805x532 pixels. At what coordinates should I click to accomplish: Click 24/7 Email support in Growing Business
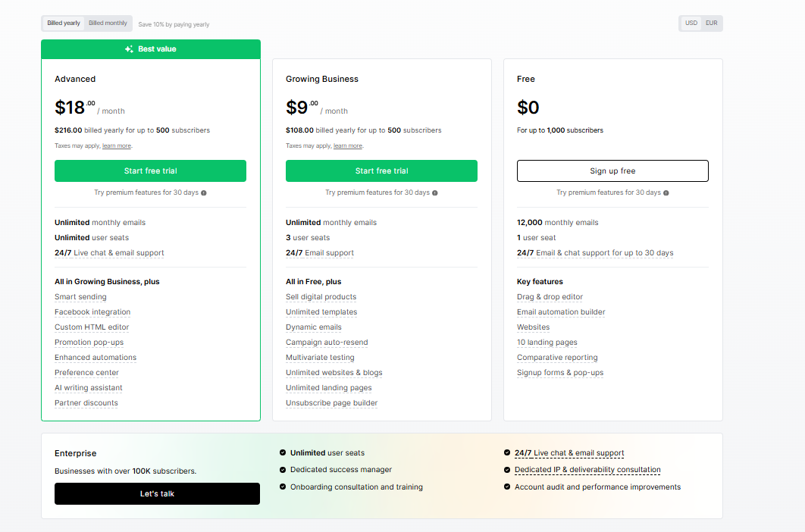320,252
